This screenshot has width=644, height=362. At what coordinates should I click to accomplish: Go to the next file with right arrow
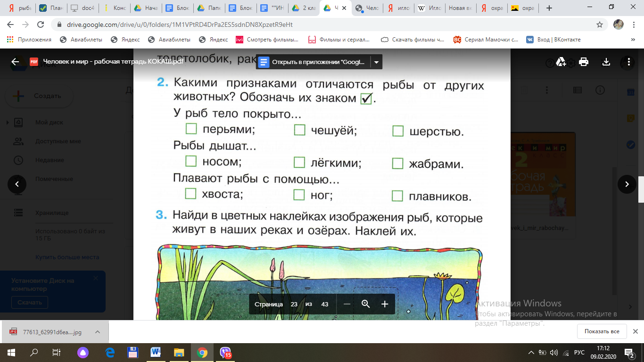coord(627,184)
